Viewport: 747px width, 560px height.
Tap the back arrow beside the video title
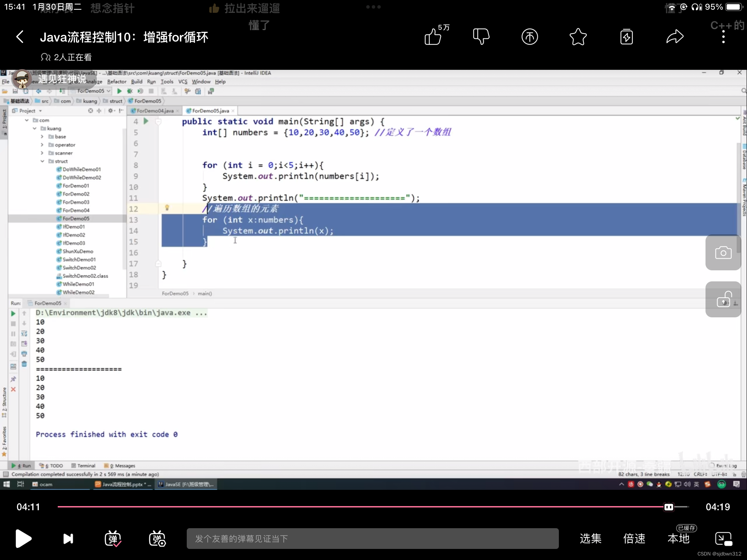coord(20,37)
